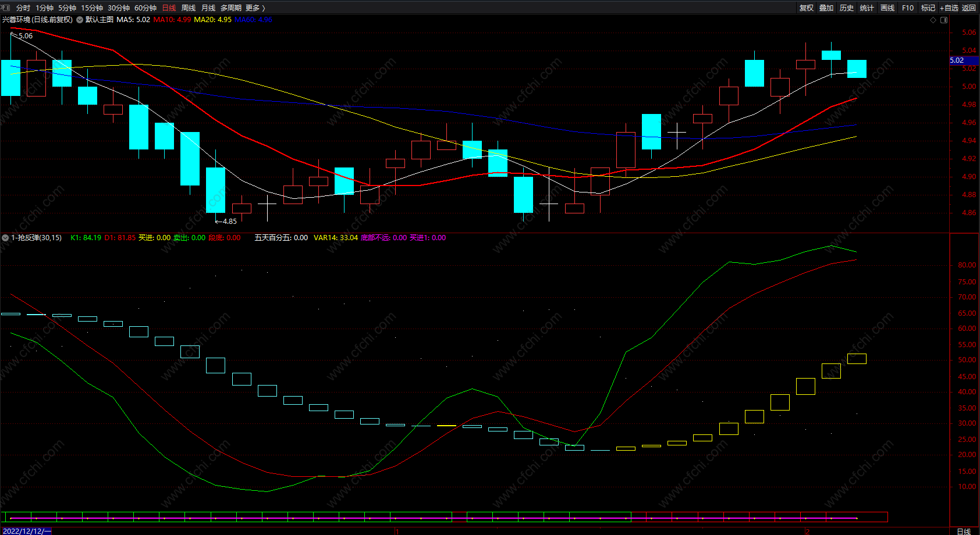This screenshot has width=980, height=535.
Task: Switch to 周线 weekly chart
Action: (x=189, y=8)
